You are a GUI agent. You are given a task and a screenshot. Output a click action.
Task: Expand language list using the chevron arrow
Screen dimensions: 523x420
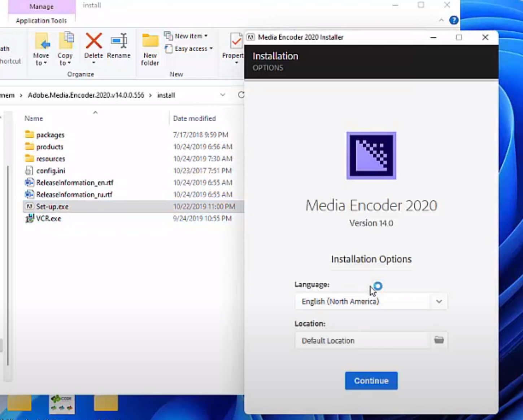tap(439, 301)
